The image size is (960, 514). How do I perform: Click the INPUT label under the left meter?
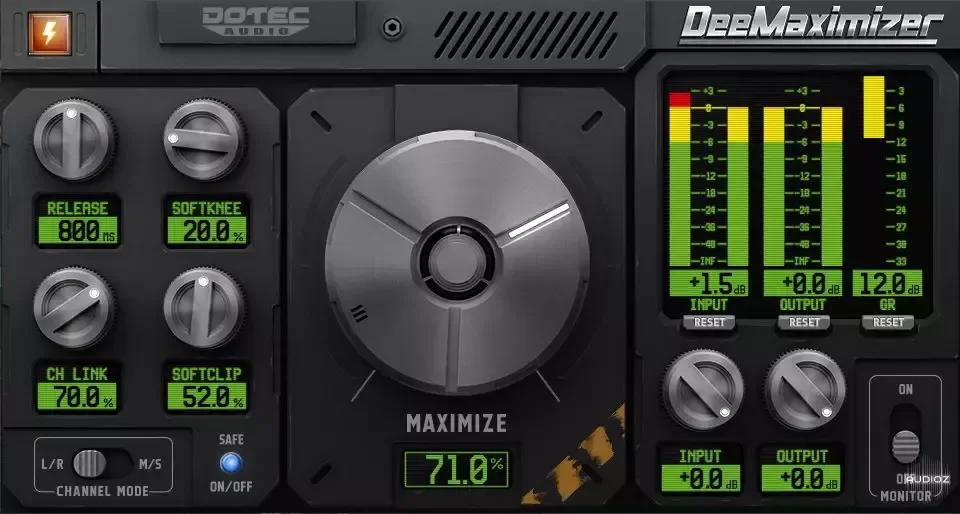(709, 305)
